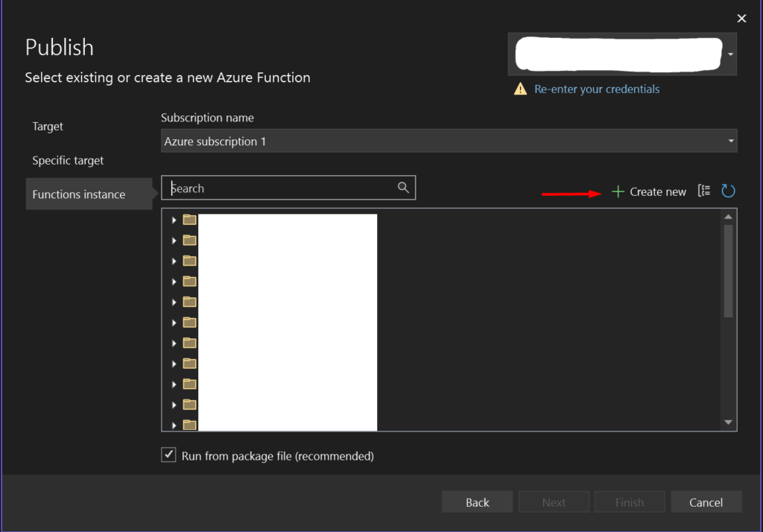Refresh the function apps list
Screen dimensions: 763x532
coord(728,191)
